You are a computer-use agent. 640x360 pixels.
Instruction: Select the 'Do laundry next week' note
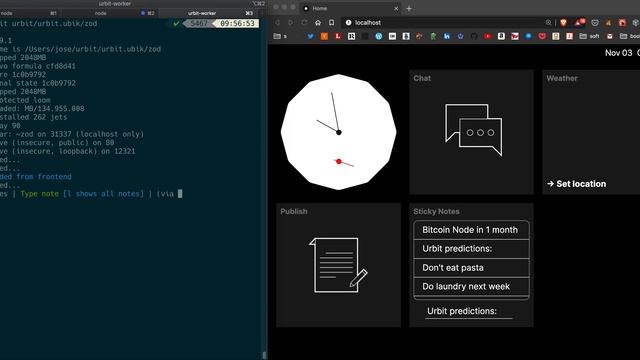[471, 287]
